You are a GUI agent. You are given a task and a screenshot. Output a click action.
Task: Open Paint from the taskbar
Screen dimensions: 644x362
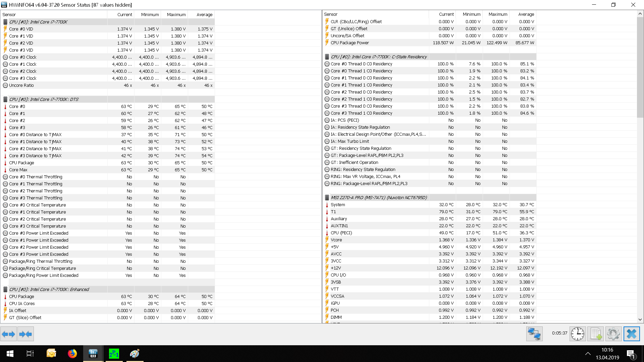pyautogui.click(x=135, y=353)
